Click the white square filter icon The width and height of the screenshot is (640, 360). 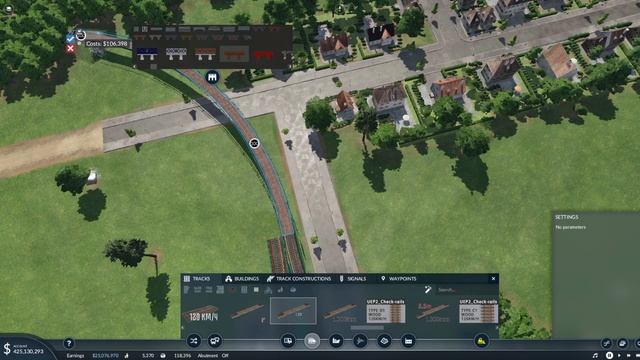click(x=256, y=290)
